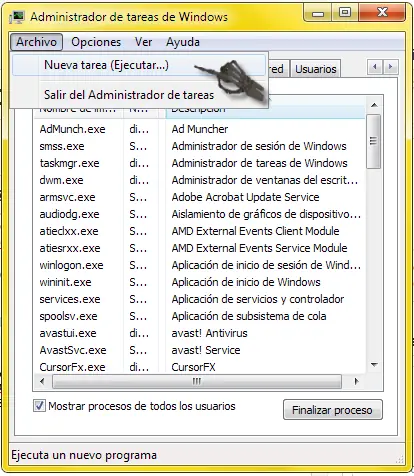Select the spoolsv.exe process
The height and width of the screenshot is (476, 414).
68,316
